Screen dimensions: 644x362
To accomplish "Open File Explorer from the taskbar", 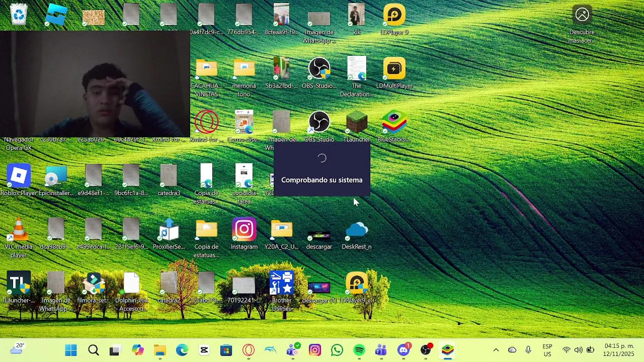I will pos(159,350).
